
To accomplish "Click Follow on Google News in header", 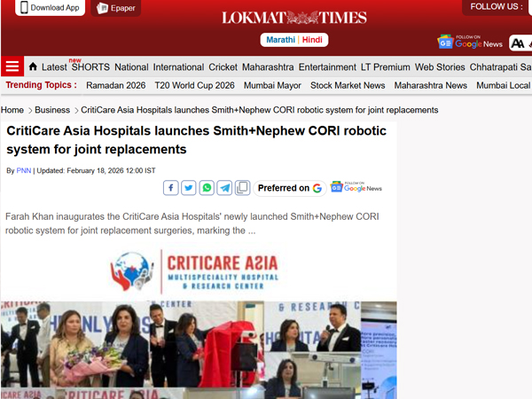I will click(x=470, y=42).
